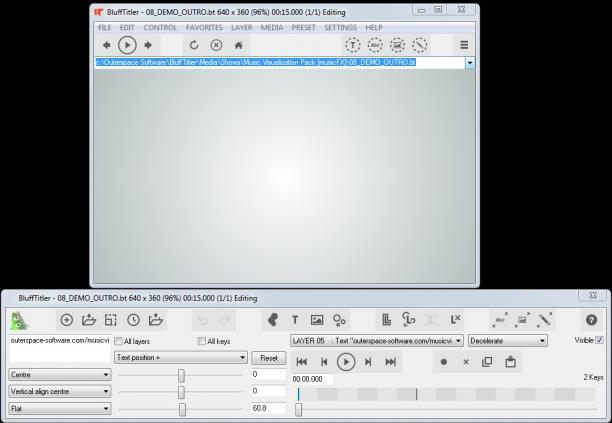Click the resolution frame icon
Screen dimensions: 612x423
[x=111, y=320]
